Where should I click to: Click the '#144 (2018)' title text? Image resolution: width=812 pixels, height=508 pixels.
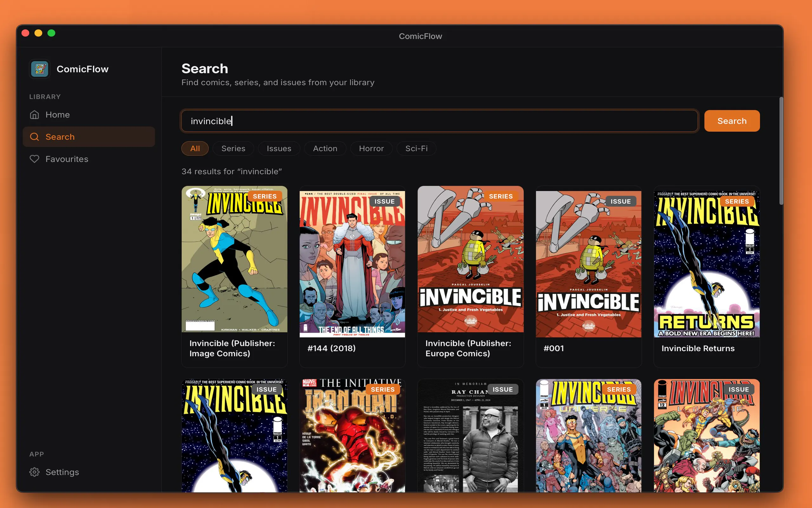[x=331, y=348]
